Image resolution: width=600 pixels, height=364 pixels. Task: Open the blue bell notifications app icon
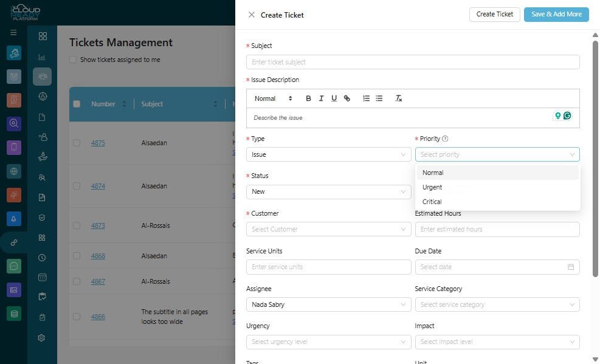click(x=14, y=219)
